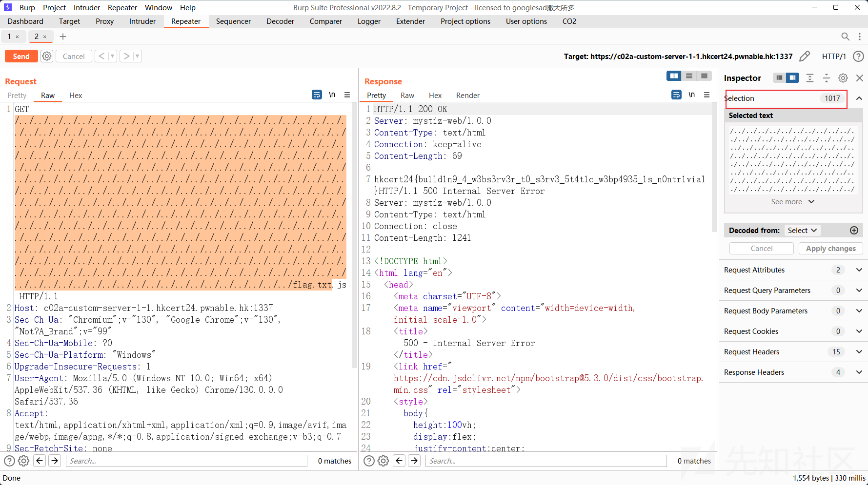Collapse the Selection section
This screenshot has height=485, width=868.
click(x=859, y=98)
